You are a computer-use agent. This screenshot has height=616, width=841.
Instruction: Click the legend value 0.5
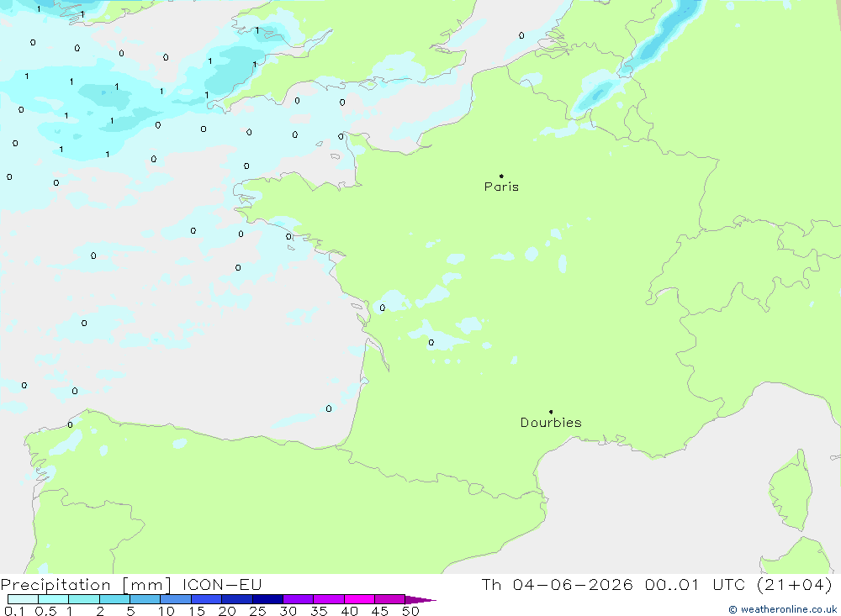pos(45,611)
